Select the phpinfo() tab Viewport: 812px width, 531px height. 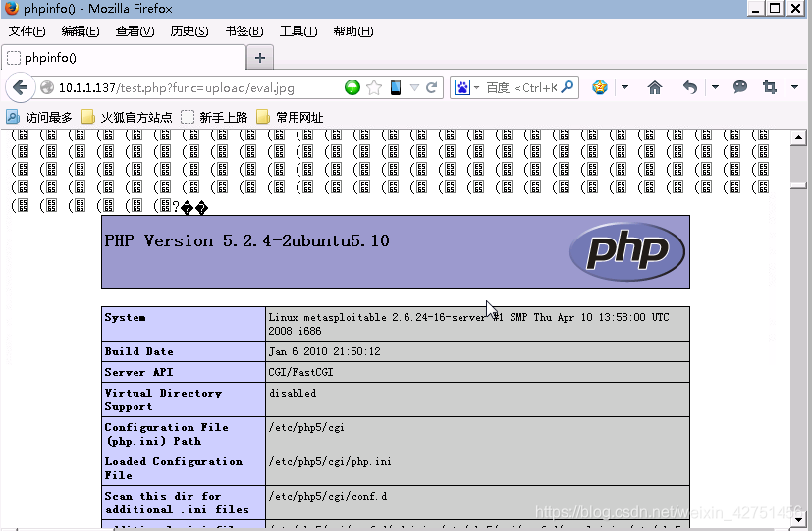124,58
